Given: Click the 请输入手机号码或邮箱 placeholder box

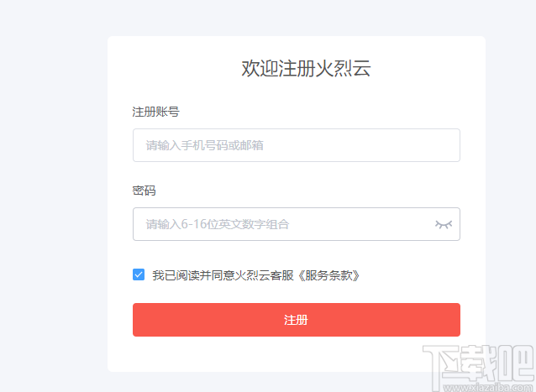Looking at the screenshot, I should pyautogui.click(x=296, y=145).
